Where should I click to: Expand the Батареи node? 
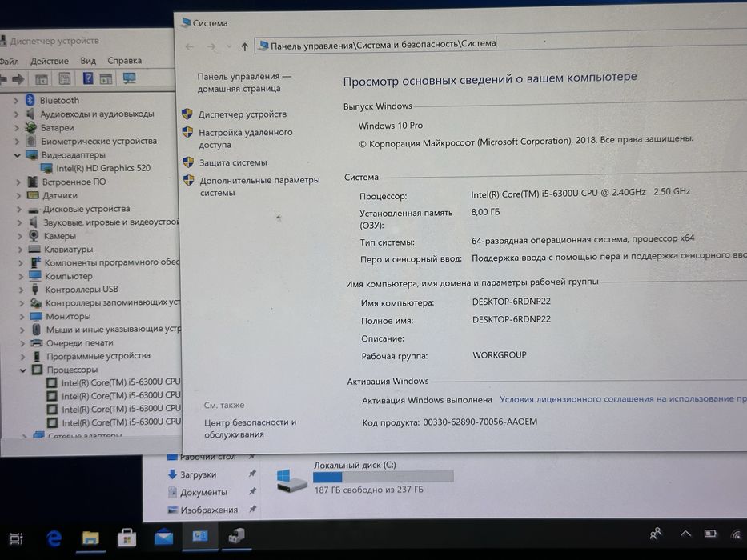pyautogui.click(x=16, y=128)
